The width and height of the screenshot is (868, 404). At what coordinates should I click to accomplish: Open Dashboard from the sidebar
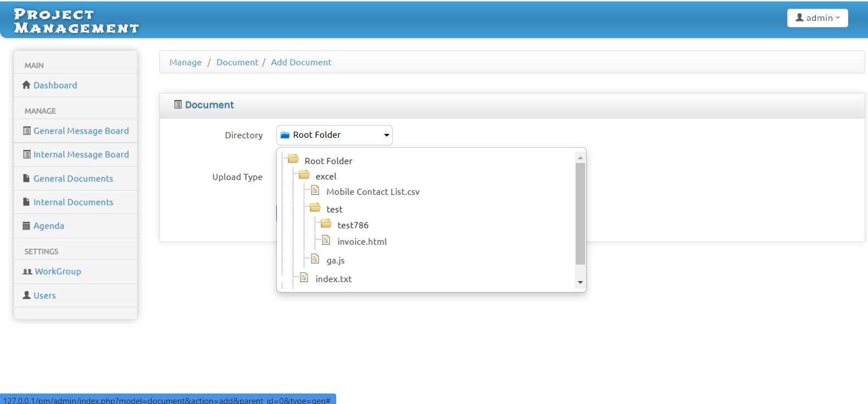point(55,85)
